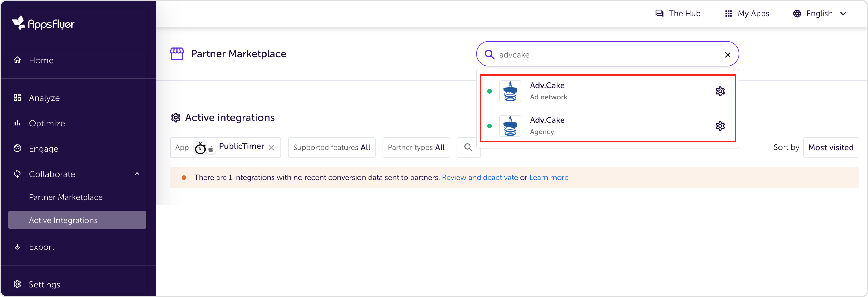Click the Collaborate sync icon
The height and width of the screenshot is (297, 868).
(x=17, y=174)
